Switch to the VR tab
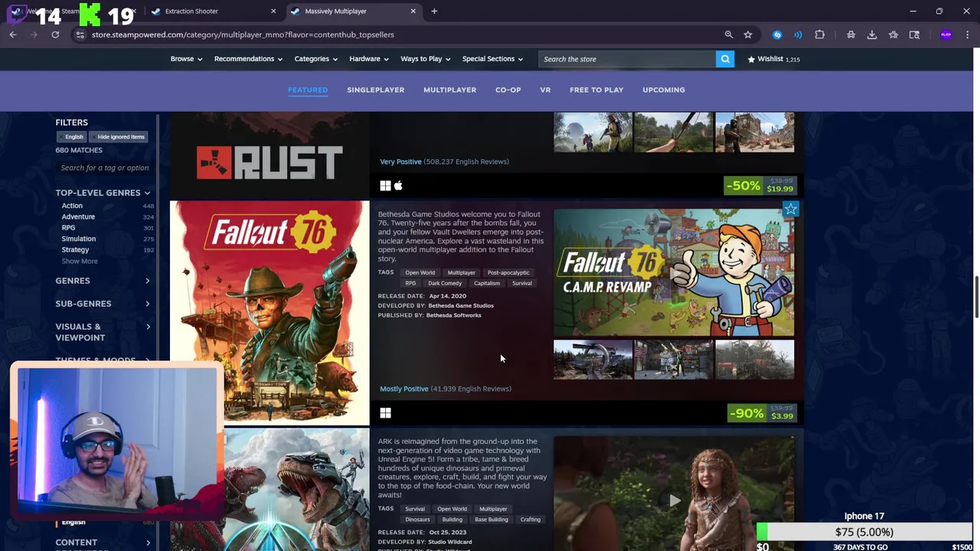Viewport: 980px width, 551px height. click(x=545, y=90)
